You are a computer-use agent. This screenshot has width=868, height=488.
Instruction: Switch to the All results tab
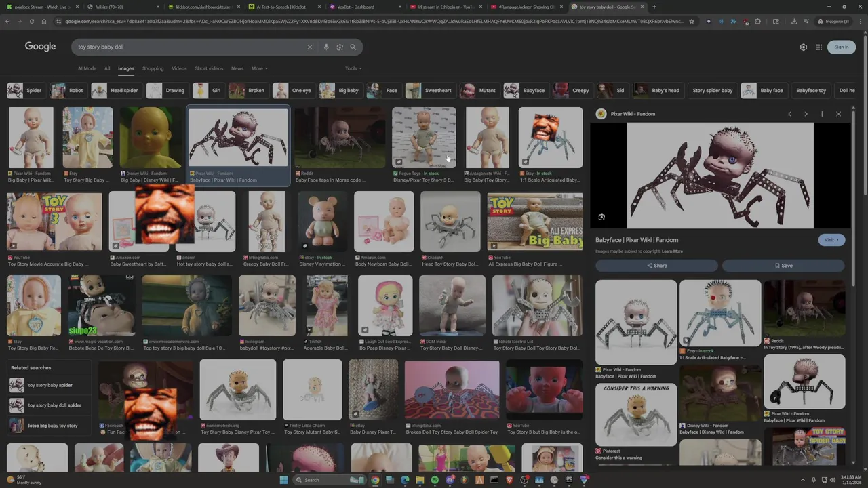coord(107,68)
